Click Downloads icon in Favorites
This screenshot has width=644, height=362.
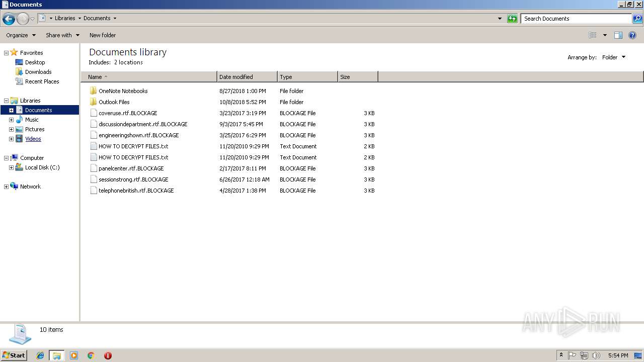point(19,72)
